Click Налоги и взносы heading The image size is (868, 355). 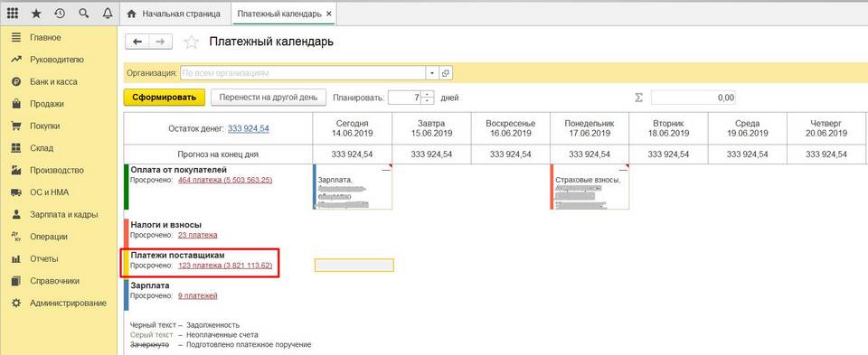coord(166,225)
